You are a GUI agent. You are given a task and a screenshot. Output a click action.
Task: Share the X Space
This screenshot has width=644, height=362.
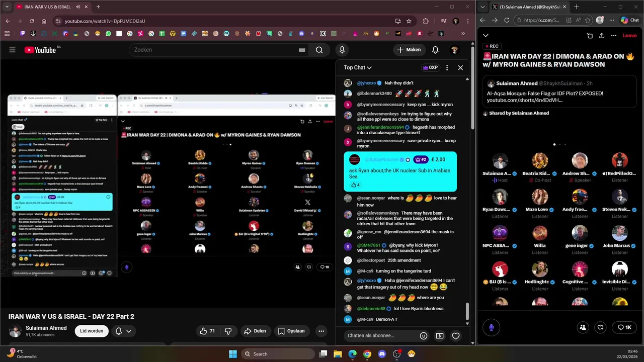602,36
